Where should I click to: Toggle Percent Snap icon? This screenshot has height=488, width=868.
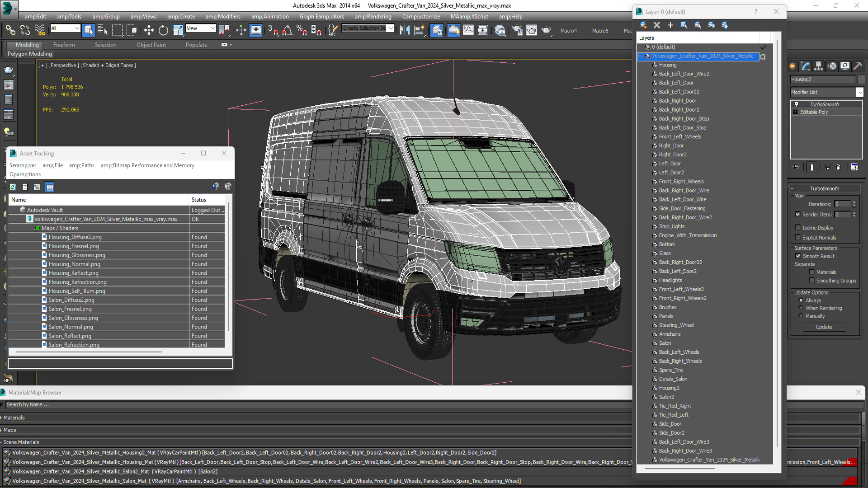tap(302, 30)
